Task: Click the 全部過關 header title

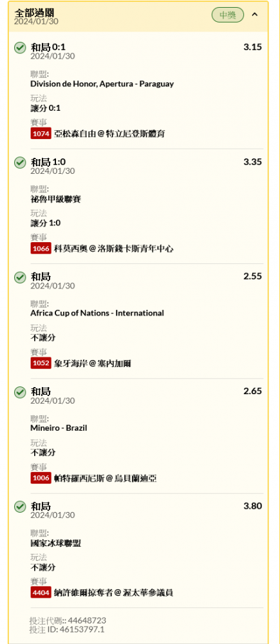Action: (x=33, y=13)
